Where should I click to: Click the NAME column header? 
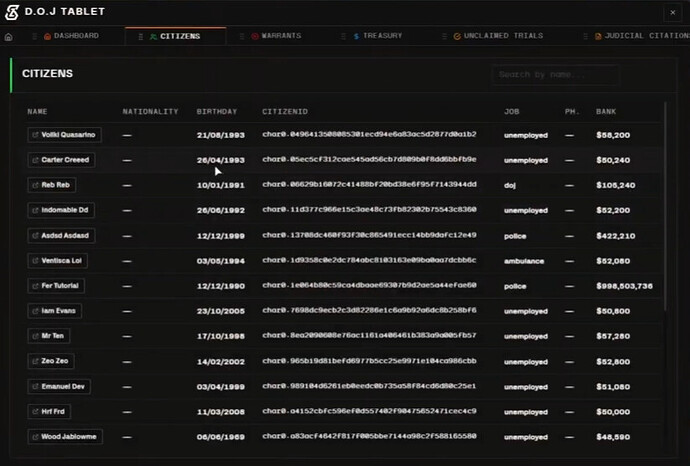[x=37, y=112]
